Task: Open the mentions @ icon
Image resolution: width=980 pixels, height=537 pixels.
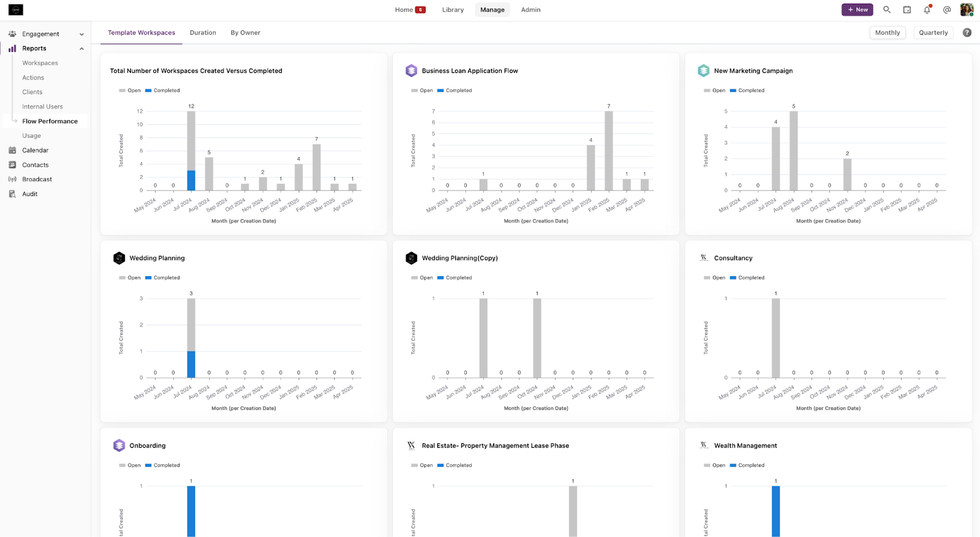Action: point(947,10)
